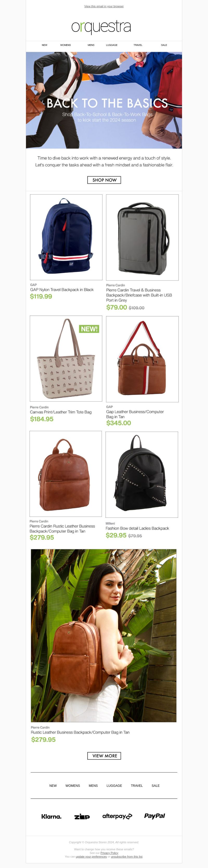The image size is (208, 868).
Task: Click the SHOP NOW button
Action: [x=104, y=180]
